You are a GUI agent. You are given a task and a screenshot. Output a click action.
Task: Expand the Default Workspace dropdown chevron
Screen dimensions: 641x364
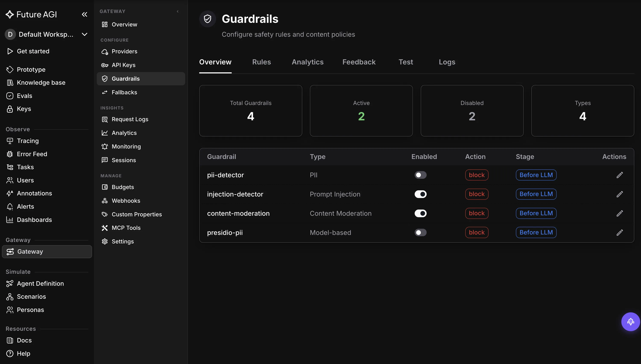[84, 34]
